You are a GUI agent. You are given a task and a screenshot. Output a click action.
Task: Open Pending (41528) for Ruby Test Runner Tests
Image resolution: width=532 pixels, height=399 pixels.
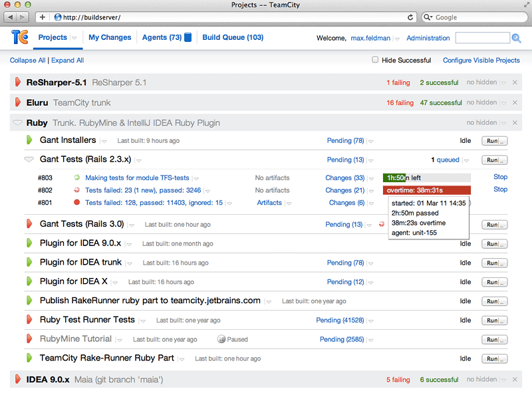(340, 321)
